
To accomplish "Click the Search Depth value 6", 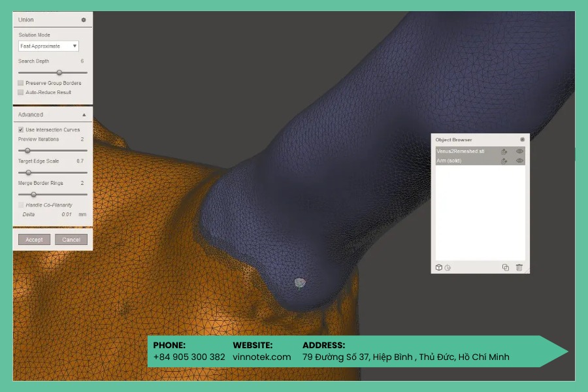I will click(82, 61).
